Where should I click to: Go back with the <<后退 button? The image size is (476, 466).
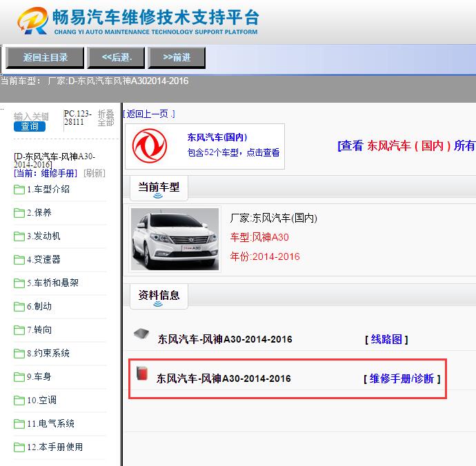click(117, 57)
